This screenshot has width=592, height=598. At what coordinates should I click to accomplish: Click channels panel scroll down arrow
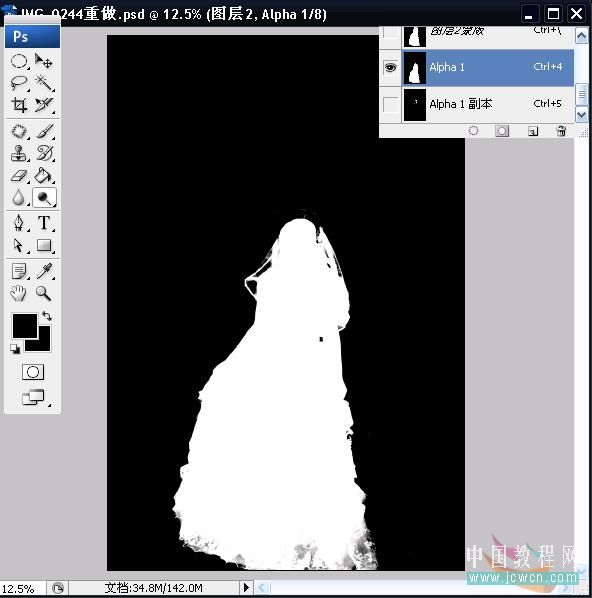(581, 114)
